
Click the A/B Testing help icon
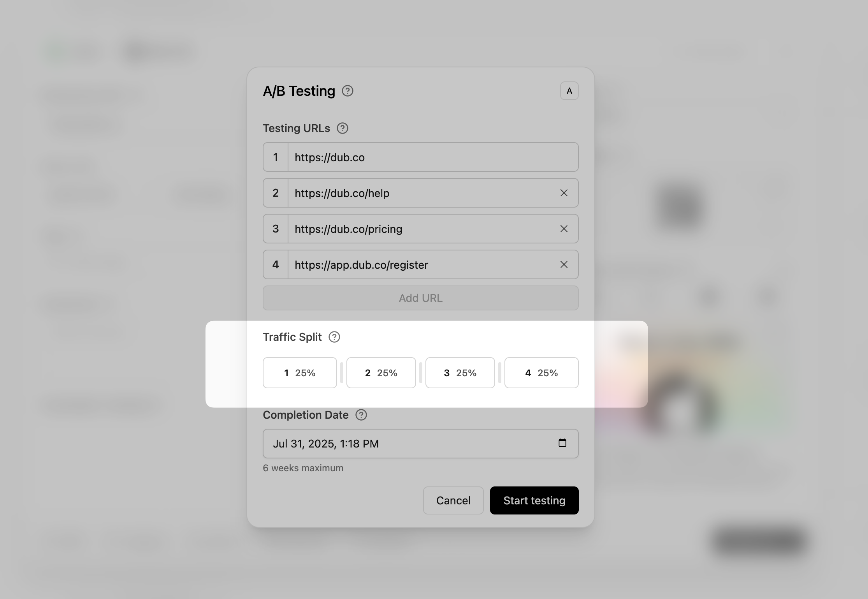pos(347,91)
